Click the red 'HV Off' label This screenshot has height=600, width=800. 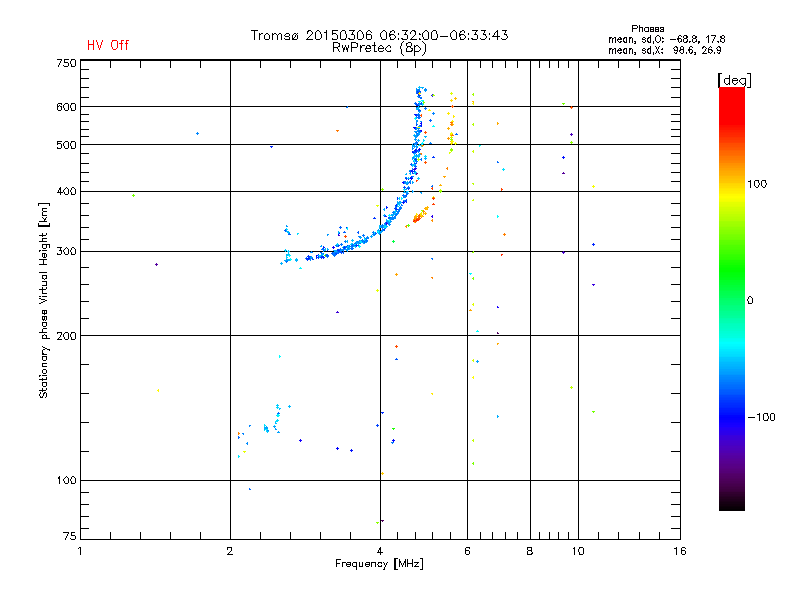pos(108,45)
